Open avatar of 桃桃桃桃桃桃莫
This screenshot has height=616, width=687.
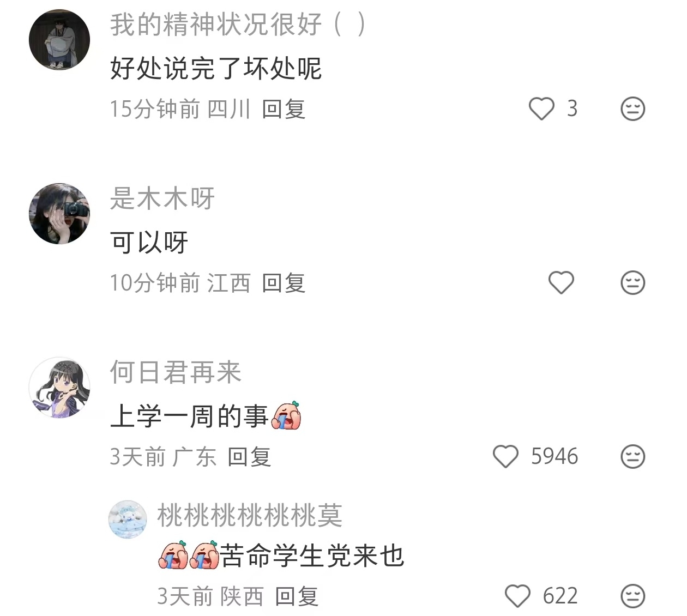click(x=128, y=520)
